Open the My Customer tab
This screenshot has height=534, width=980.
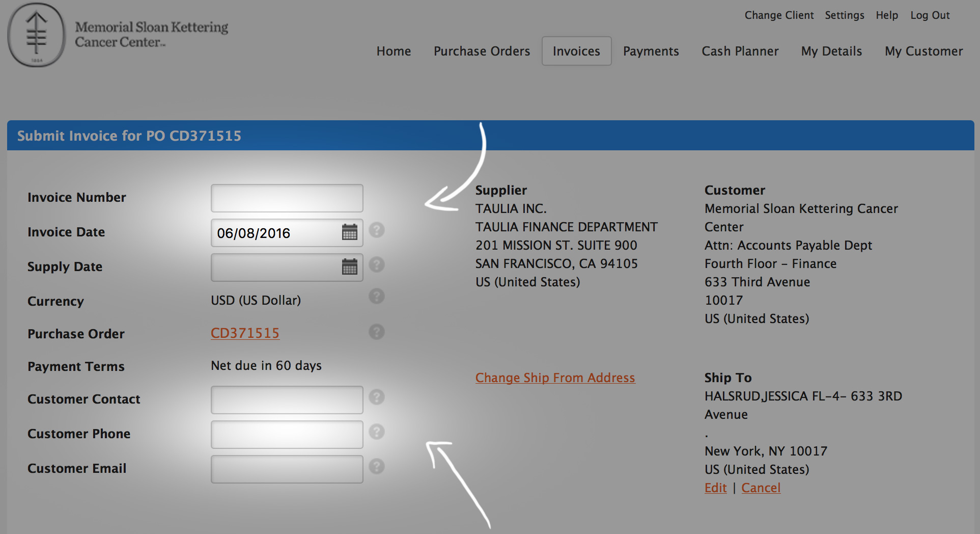(x=923, y=51)
